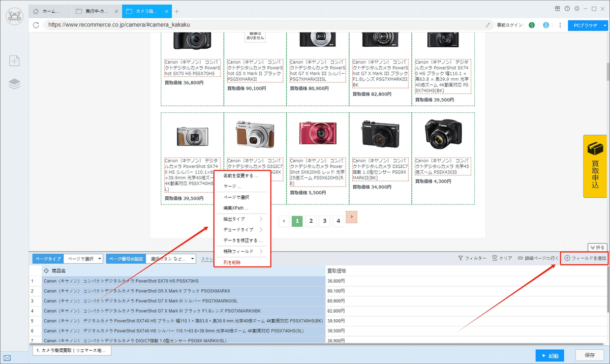Reload the page with the refresh icon

point(36,25)
